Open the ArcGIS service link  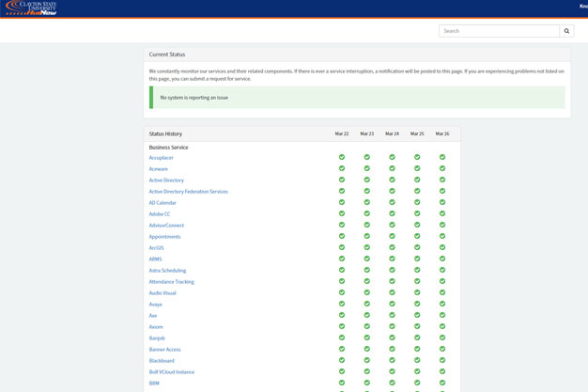156,248
